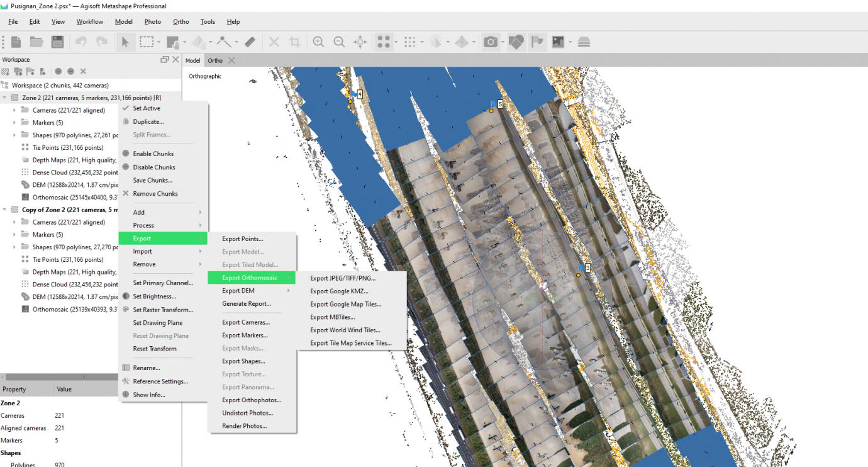Click the Reset View toolbar icon
Image resolution: width=868 pixels, height=467 pixels.
pos(360,42)
